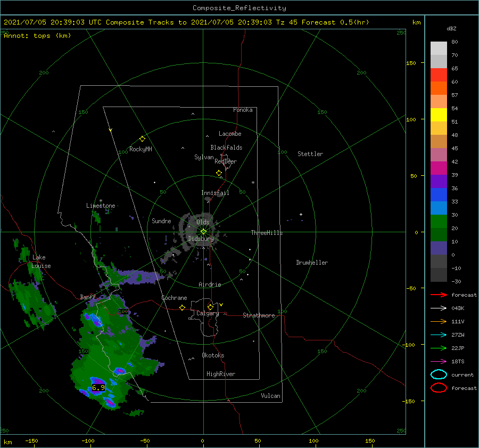This screenshot has height=448, width=479.
Task: Click the Innisfail label
Action: (x=215, y=193)
